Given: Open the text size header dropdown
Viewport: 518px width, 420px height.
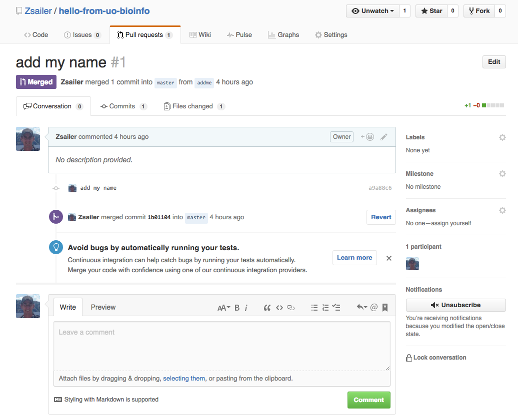Looking at the screenshot, I should coord(223,308).
